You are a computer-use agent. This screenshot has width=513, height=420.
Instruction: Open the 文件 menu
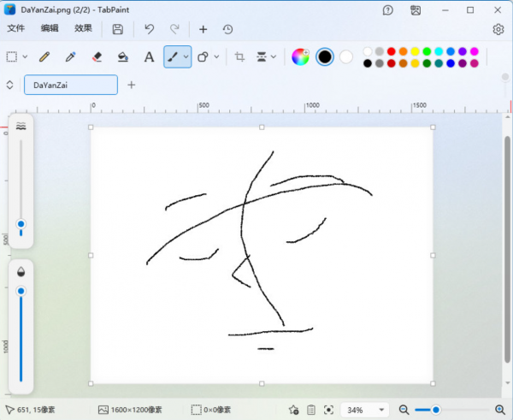click(x=15, y=28)
